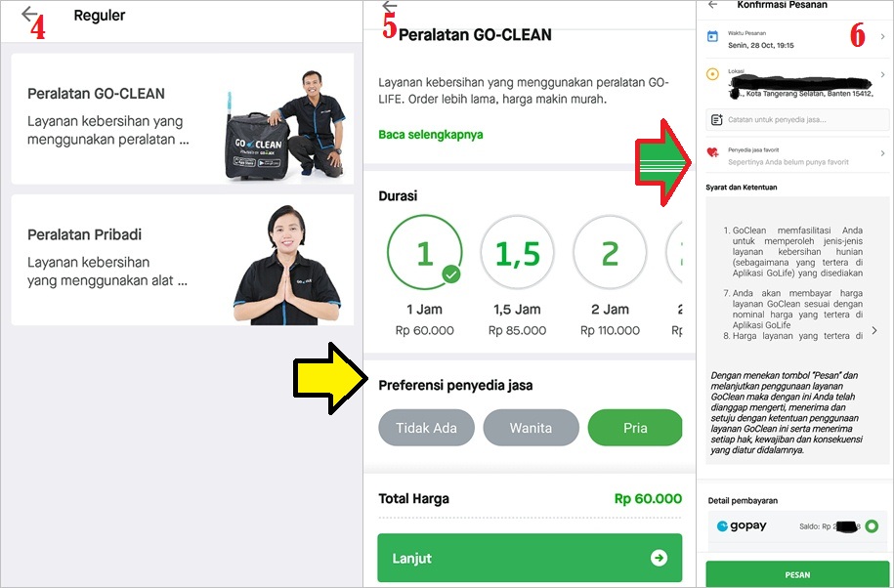Tap the gopay logo

click(x=742, y=525)
